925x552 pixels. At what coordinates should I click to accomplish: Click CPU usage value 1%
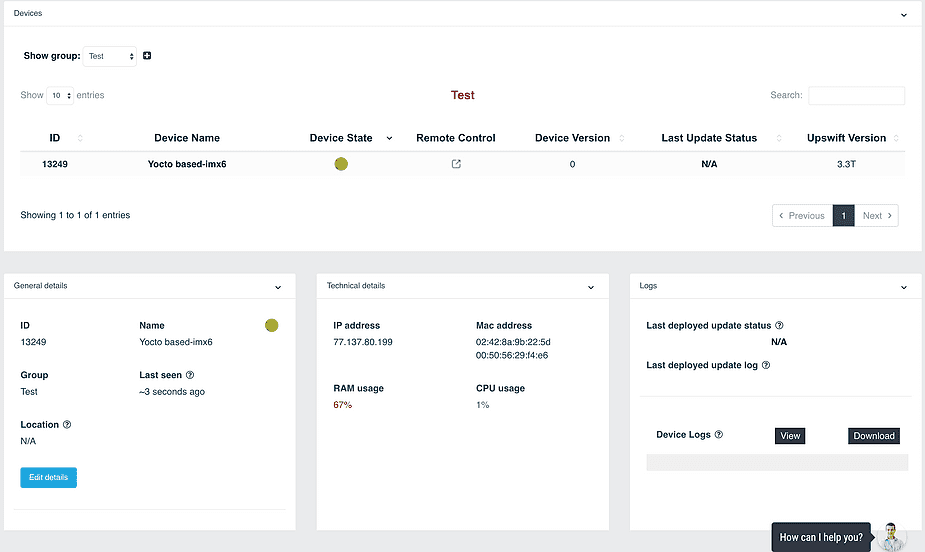(x=483, y=405)
